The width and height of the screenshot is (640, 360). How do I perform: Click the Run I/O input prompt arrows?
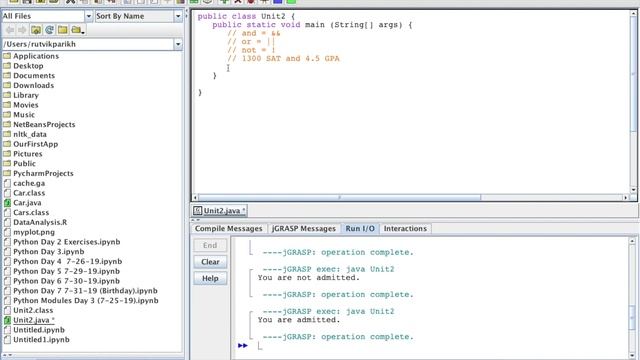[x=242, y=346]
